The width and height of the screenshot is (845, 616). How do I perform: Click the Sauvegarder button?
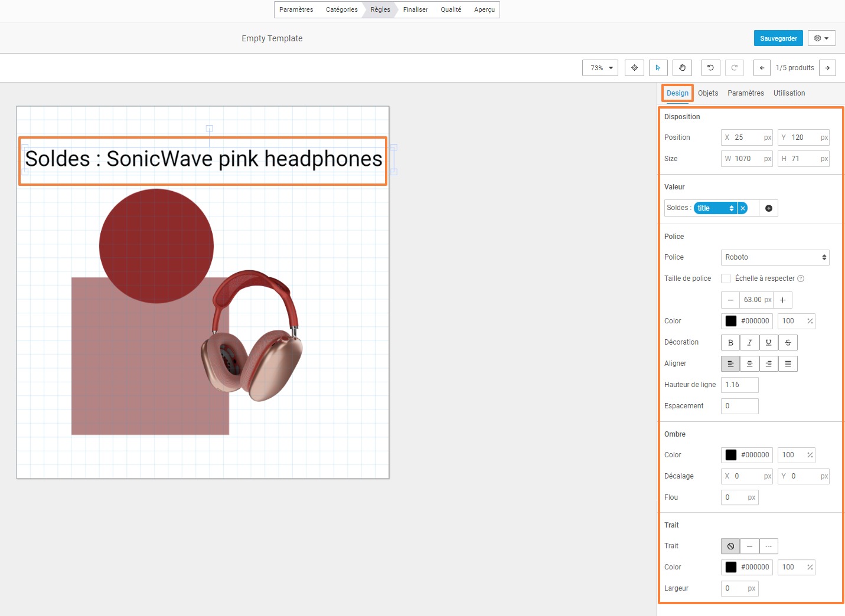pos(778,38)
